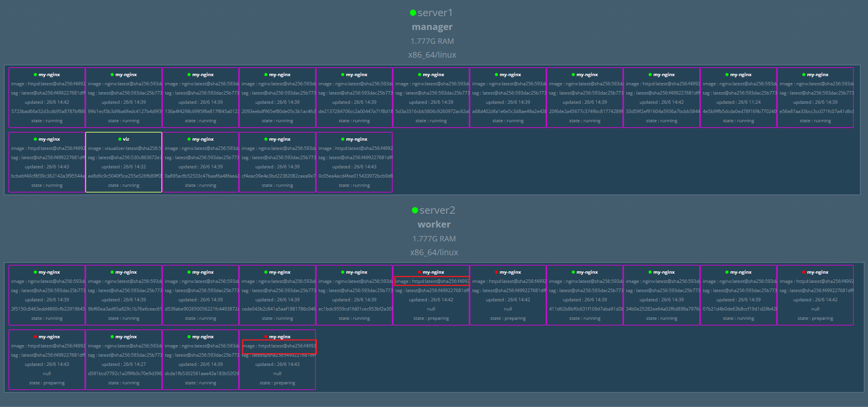Image resolution: width=868 pixels, height=407 pixels.
Task: Click the manager role label
Action: (x=432, y=27)
